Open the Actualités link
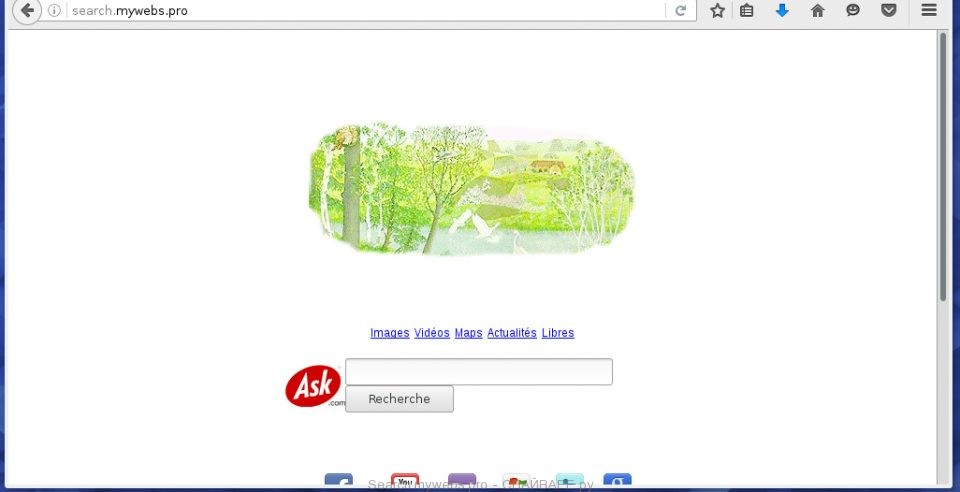The image size is (960, 492). (x=512, y=333)
